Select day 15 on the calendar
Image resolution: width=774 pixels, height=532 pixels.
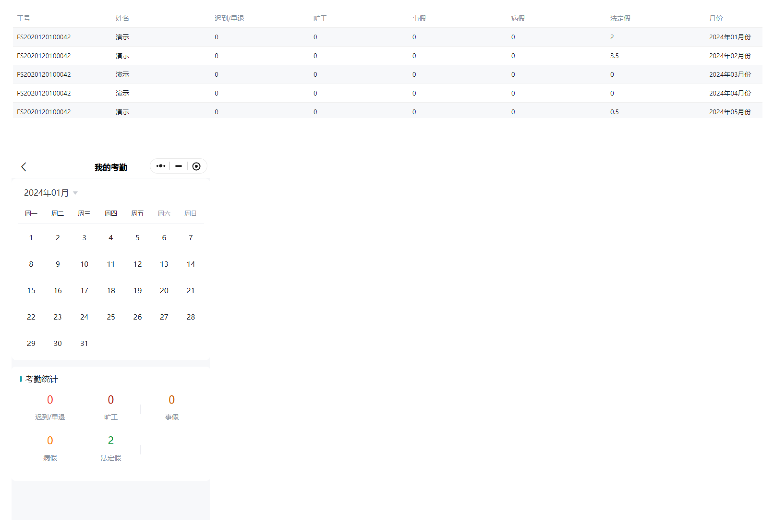click(31, 291)
